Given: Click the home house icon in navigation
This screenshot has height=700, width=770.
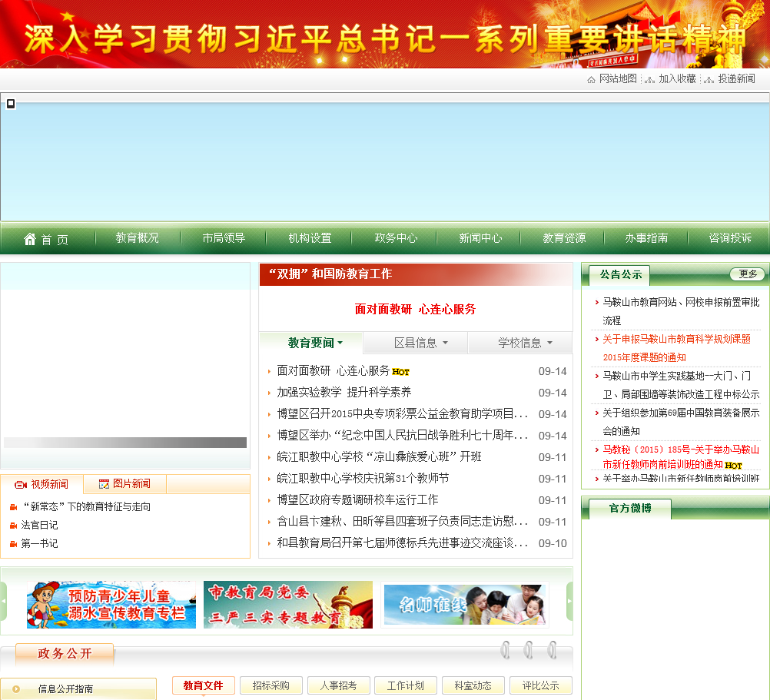Looking at the screenshot, I should [30, 239].
